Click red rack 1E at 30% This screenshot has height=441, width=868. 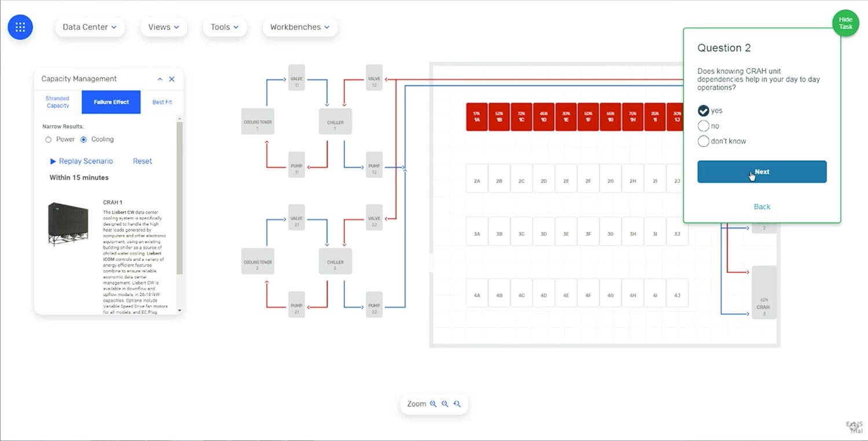click(x=566, y=117)
